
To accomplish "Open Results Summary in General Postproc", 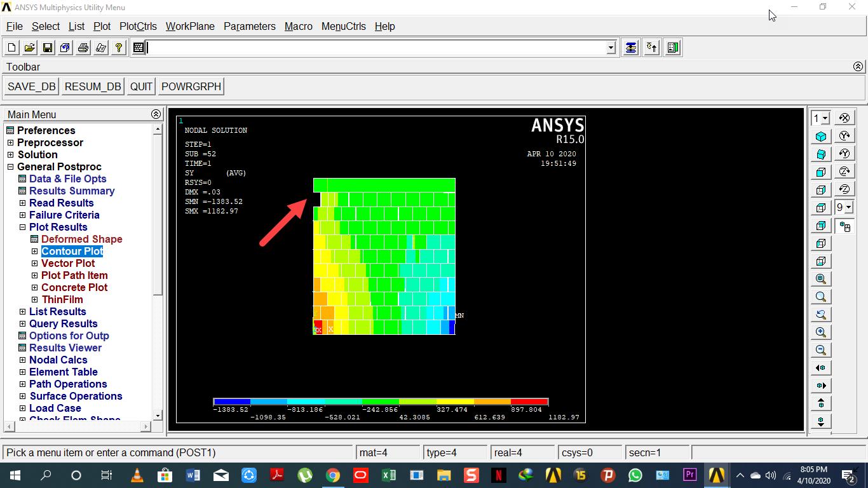I will pyautogui.click(x=72, y=191).
